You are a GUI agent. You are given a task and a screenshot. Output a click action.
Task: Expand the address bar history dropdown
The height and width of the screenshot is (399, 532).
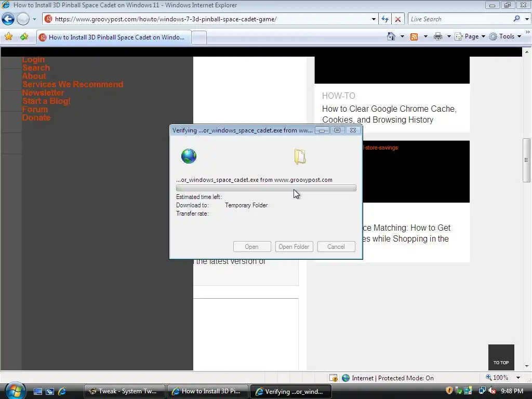tap(374, 19)
